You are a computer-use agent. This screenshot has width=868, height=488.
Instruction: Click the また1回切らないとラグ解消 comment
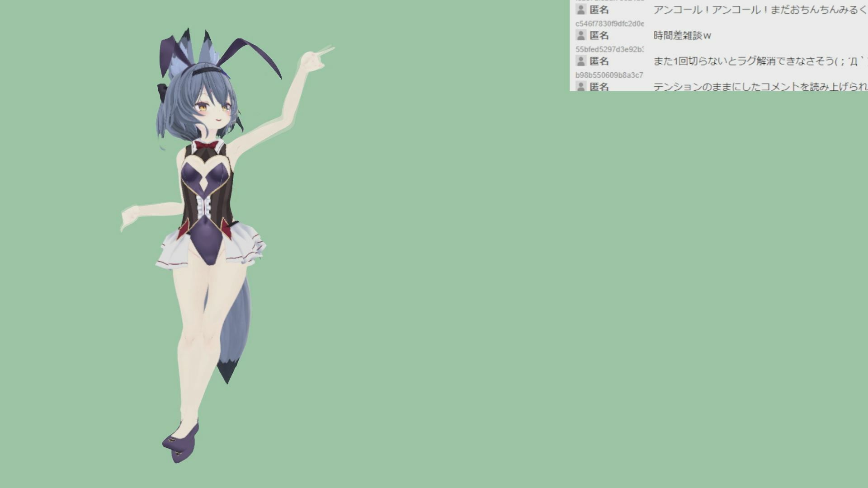click(760, 61)
